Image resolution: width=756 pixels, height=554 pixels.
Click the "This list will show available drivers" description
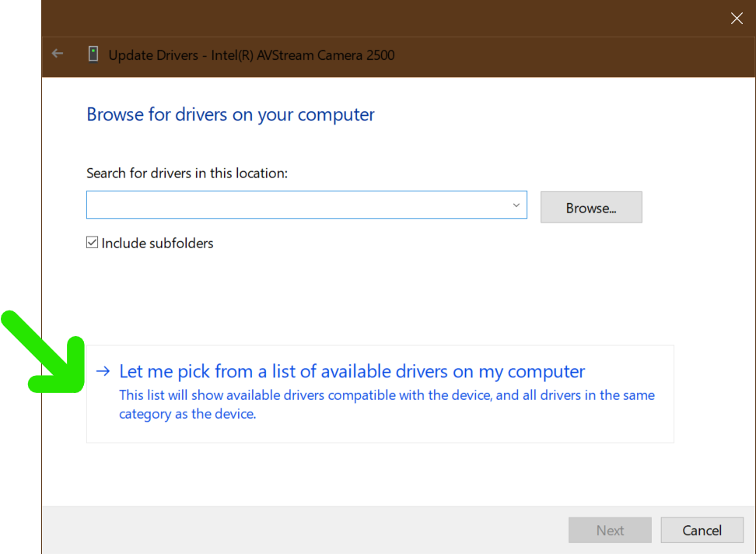tap(387, 404)
